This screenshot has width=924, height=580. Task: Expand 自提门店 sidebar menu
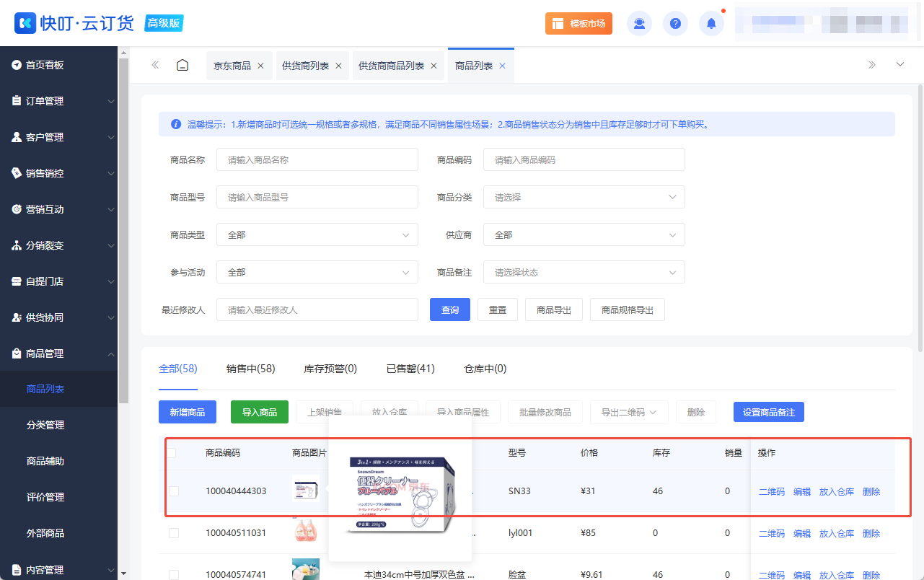(58, 281)
